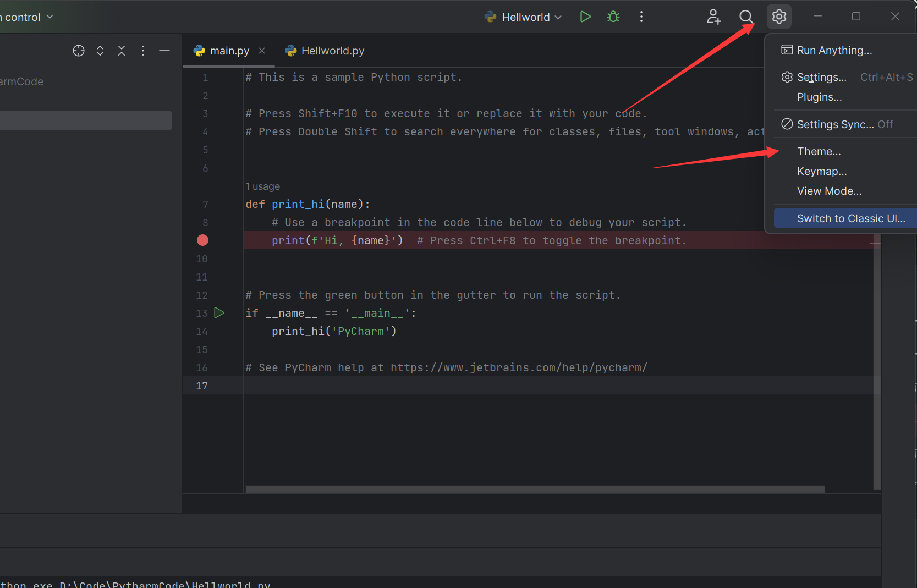Screen dimensions: 917x588
Task: Open the Hellworld run configuration dropdown
Action: 523,17
